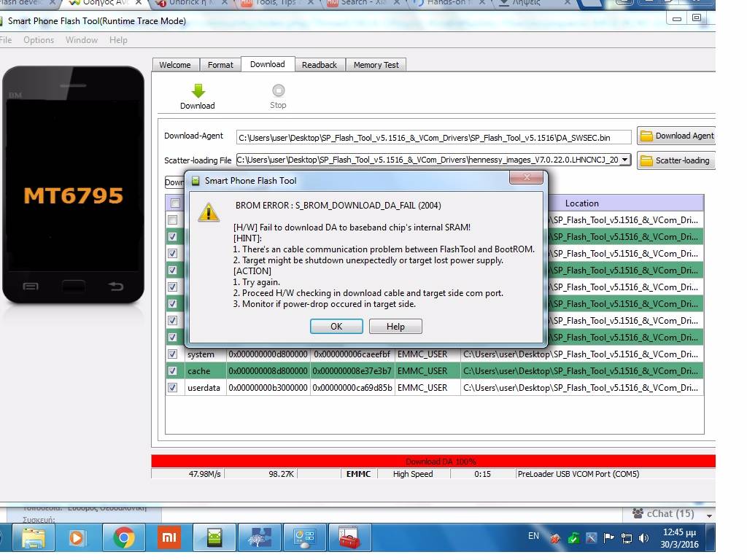Click the Download Agent folder button
The width and height of the screenshot is (747, 560).
[x=676, y=136]
